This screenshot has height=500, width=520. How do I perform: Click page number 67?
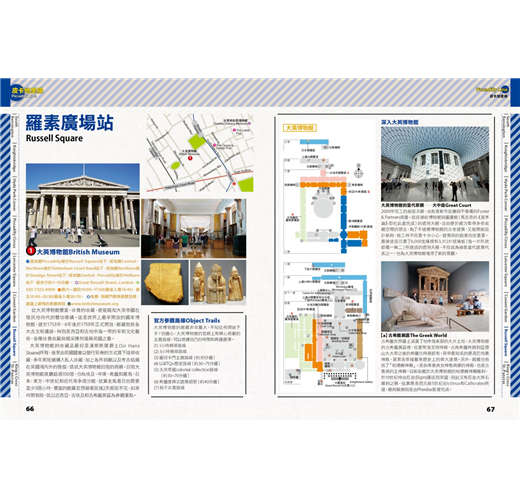(490, 409)
